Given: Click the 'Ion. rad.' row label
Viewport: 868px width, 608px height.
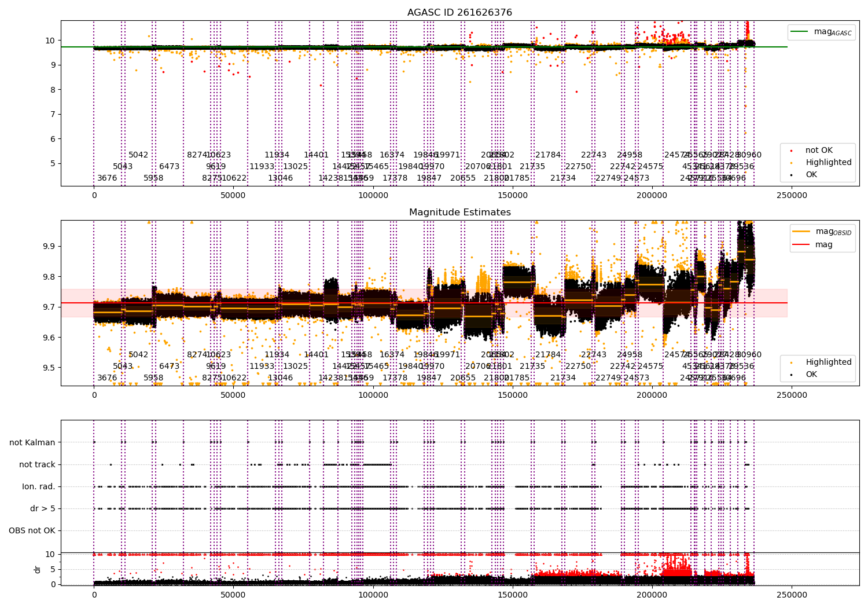Looking at the screenshot, I should click(x=39, y=486).
